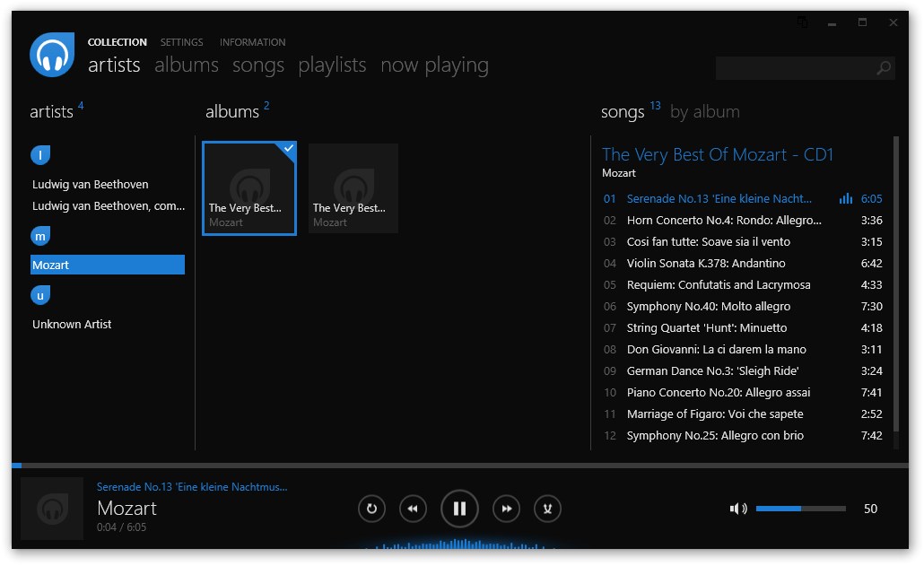Skip back with the rewind button
Image resolution: width=924 pixels, height=566 pixels.
click(413, 509)
